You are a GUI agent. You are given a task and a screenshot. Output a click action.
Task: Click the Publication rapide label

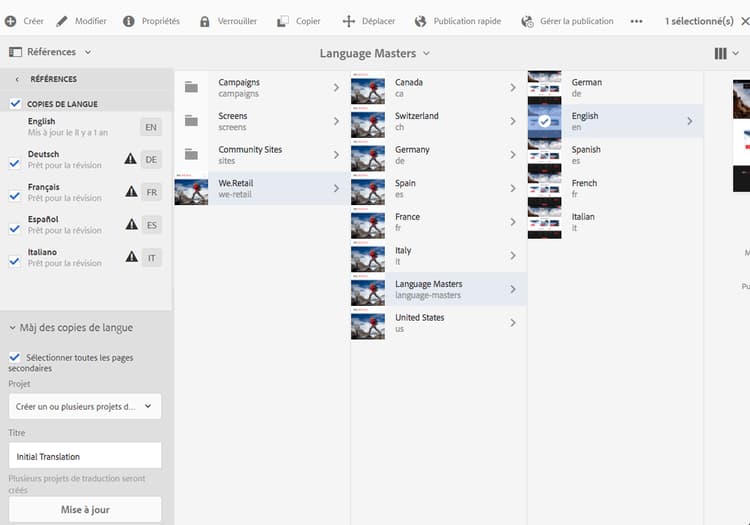tap(467, 21)
